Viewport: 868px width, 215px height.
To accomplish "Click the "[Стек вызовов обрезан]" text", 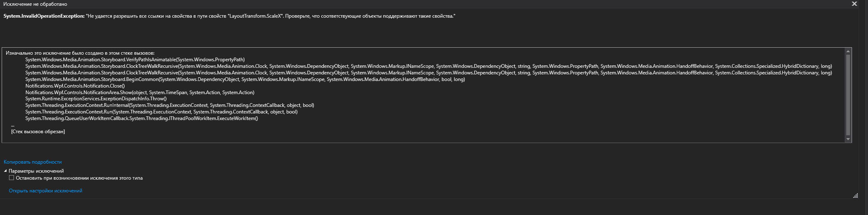I will (x=38, y=132).
